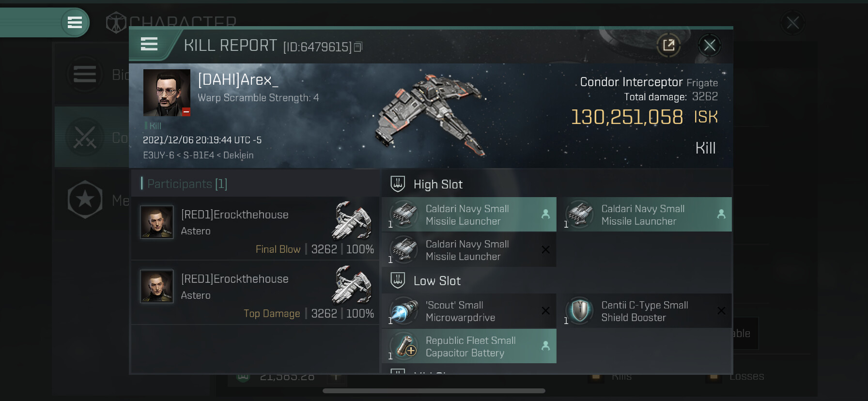Screen dimensions: 868x401
Task: Select the Centii C-Type Small Shield Booster icon
Action: coord(580,311)
